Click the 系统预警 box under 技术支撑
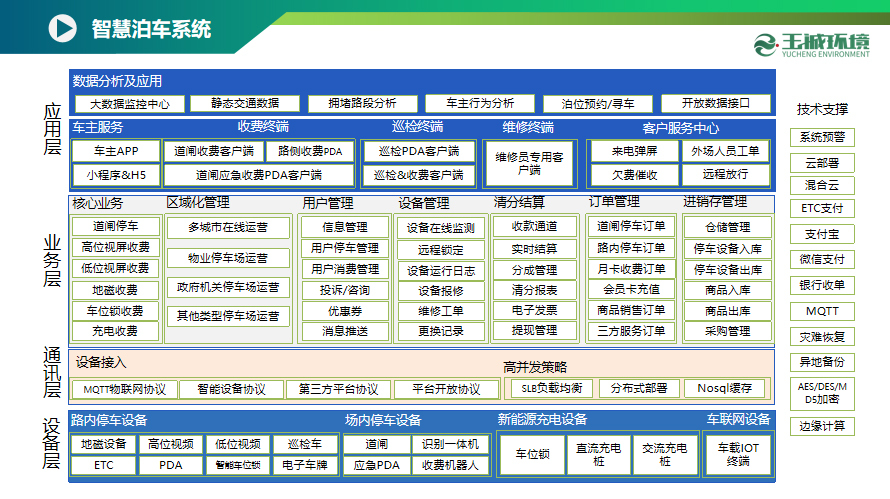 [x=822, y=137]
